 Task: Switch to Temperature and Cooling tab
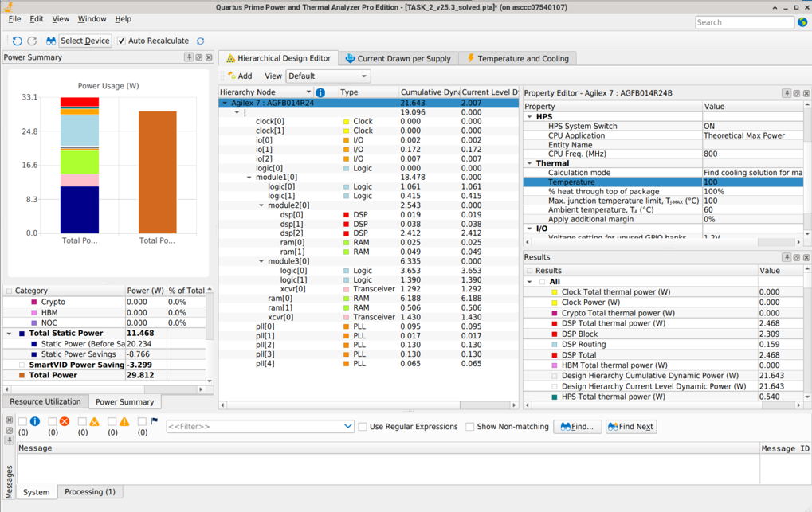coord(517,58)
